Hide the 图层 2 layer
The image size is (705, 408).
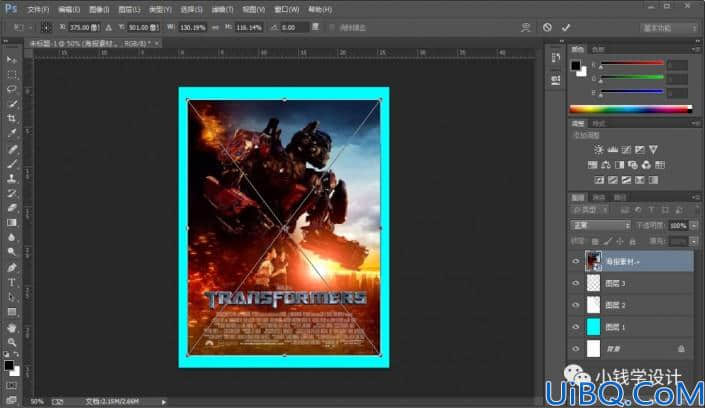pos(576,305)
